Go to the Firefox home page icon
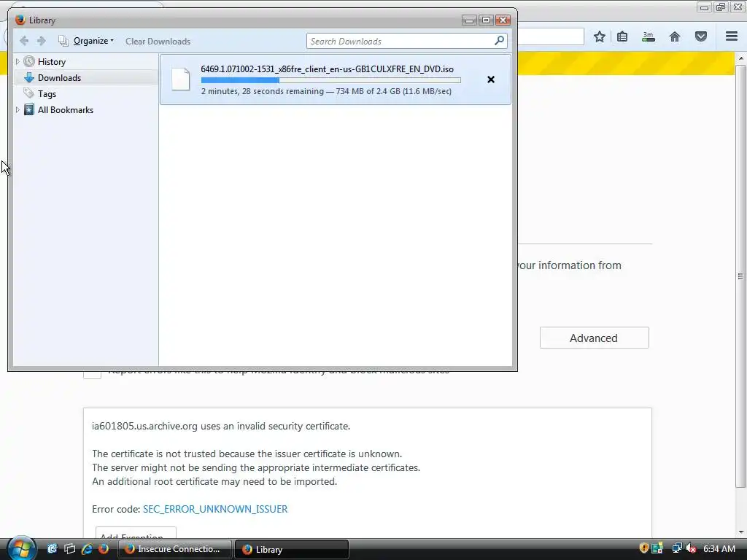747x560 pixels. [675, 36]
